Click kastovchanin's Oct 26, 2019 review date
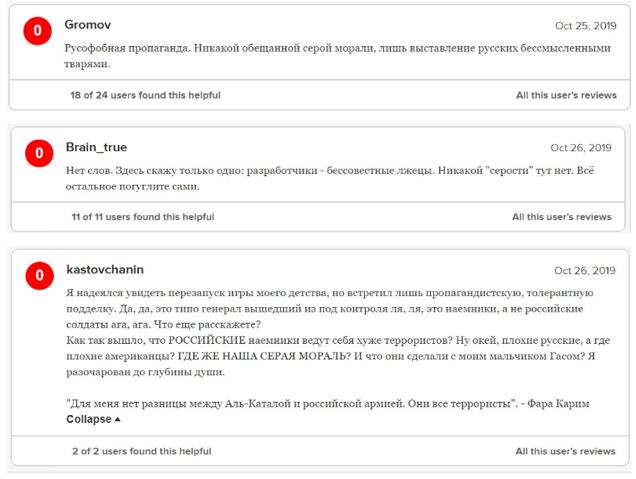 (585, 271)
